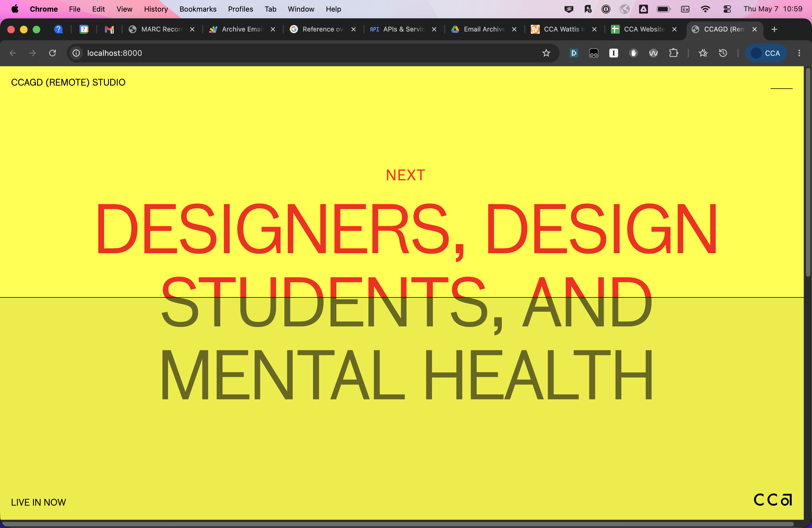Click the vertical page scrollbar

(808, 172)
